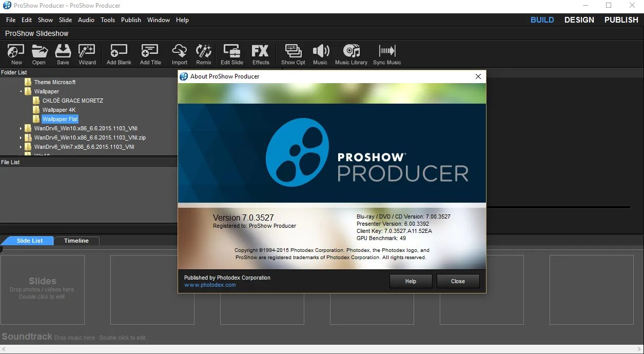Switch to the PUBLISH workspace
Image resolution: width=644 pixels, height=354 pixels.
click(x=621, y=20)
